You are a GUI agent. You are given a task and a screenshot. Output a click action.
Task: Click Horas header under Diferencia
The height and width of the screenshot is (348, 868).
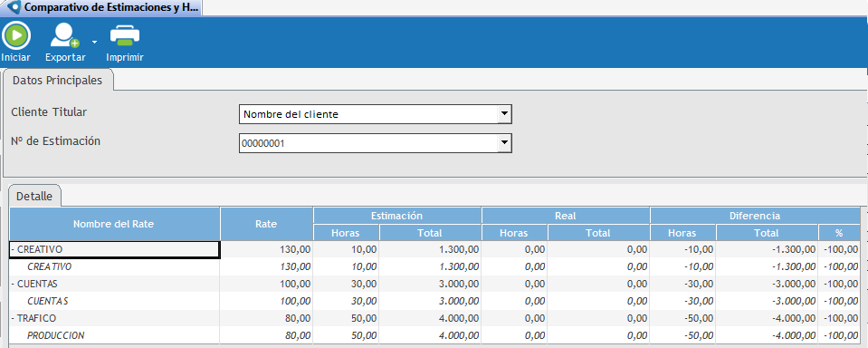click(683, 233)
